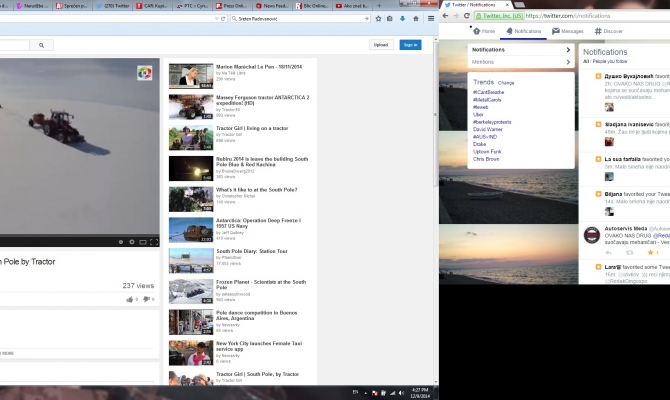The height and width of the screenshot is (400, 670).
Task: Click the YouTube Sign in button
Action: (410, 45)
